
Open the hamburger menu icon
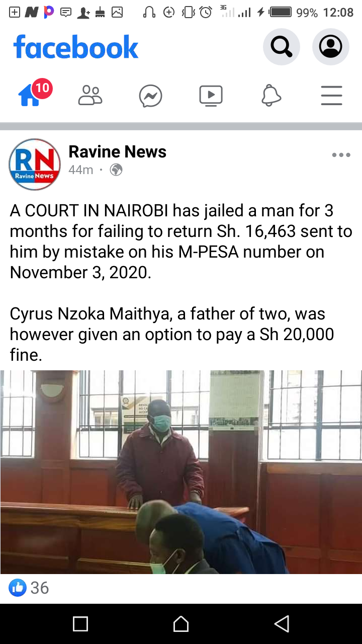pos(332,96)
